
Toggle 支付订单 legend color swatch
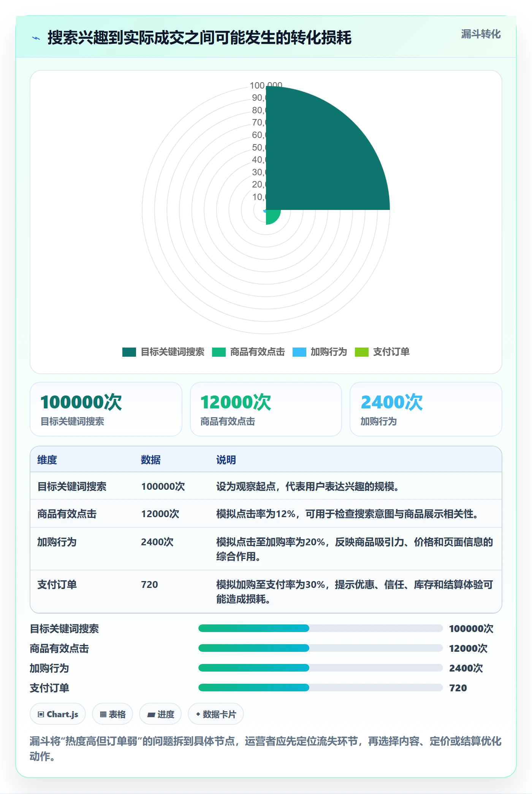[x=362, y=352]
